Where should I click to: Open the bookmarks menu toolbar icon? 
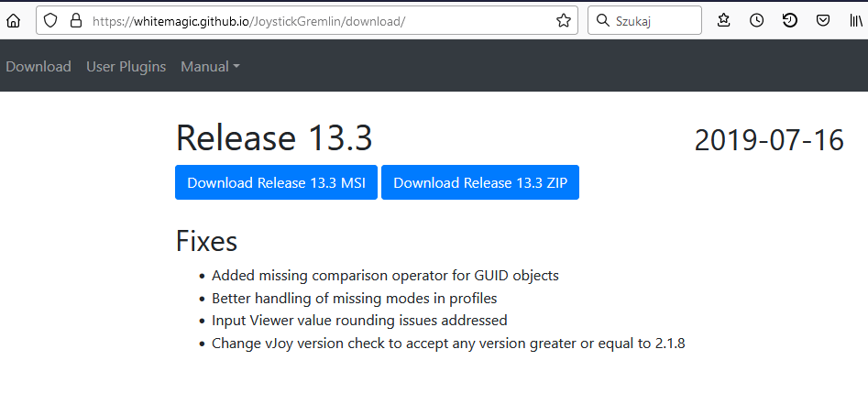pyautogui.click(x=723, y=20)
